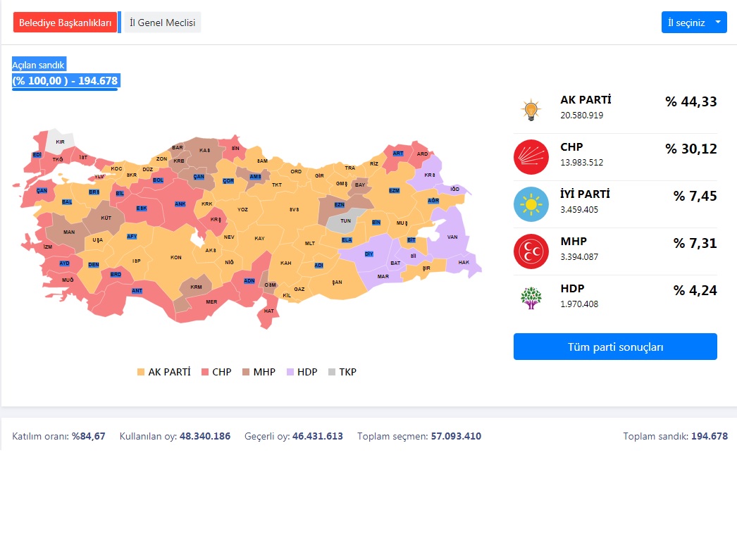This screenshot has height=560, width=737.
Task: Select the HAK province on the map
Action: coord(464,263)
